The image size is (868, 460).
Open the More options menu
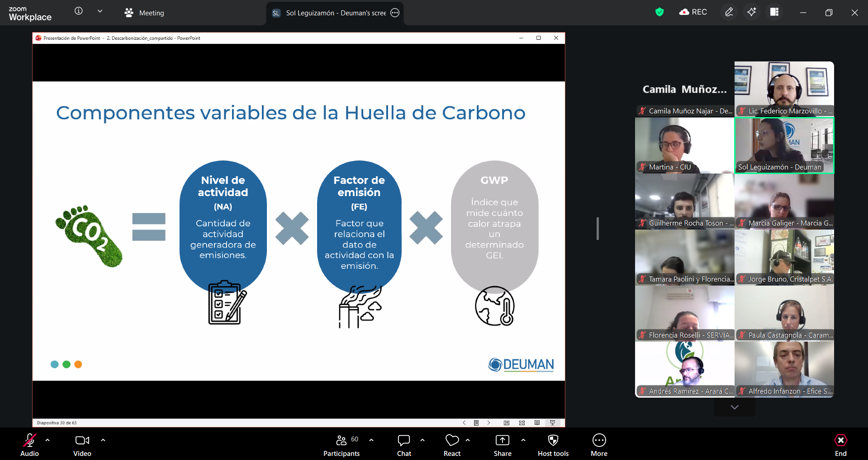coord(599,446)
